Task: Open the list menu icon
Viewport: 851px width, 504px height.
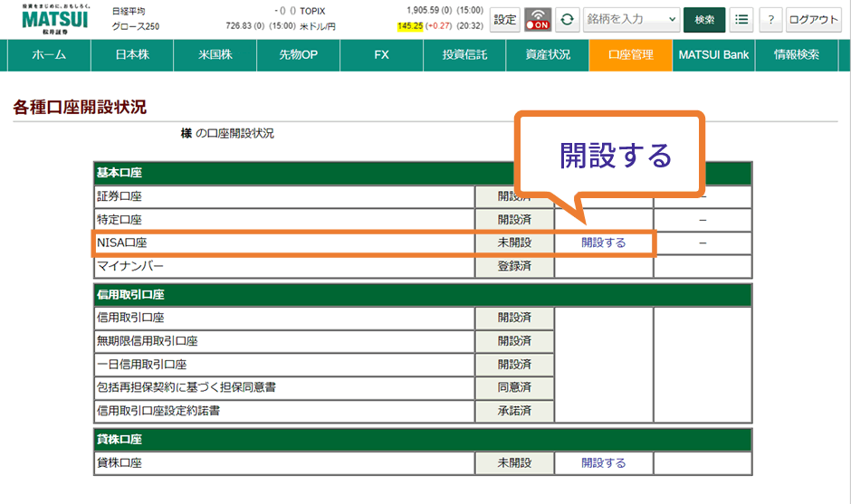Action: tap(741, 19)
